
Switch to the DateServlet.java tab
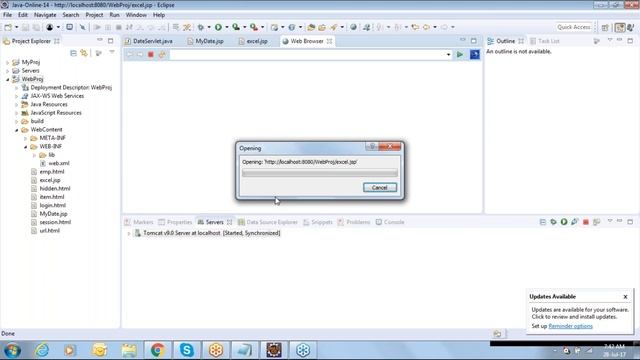[149, 41]
